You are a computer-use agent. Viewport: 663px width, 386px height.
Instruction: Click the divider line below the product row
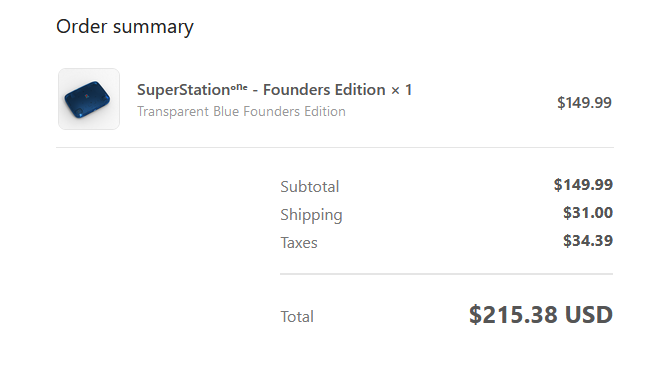tap(335, 148)
